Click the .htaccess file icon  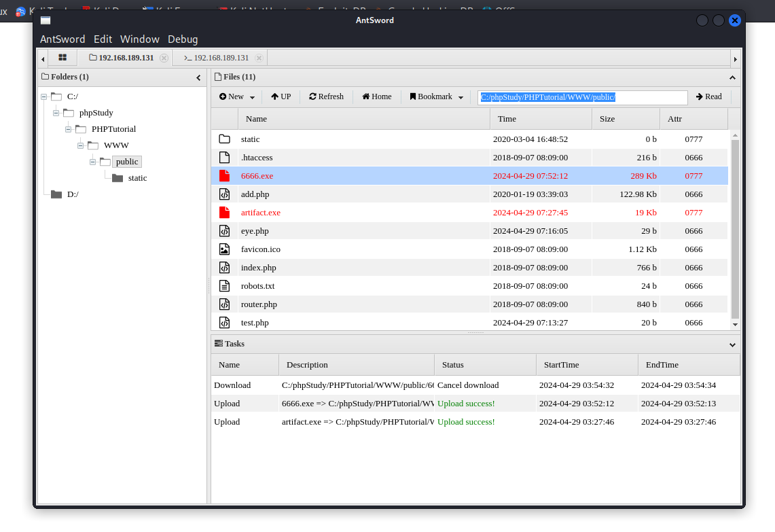tap(224, 157)
